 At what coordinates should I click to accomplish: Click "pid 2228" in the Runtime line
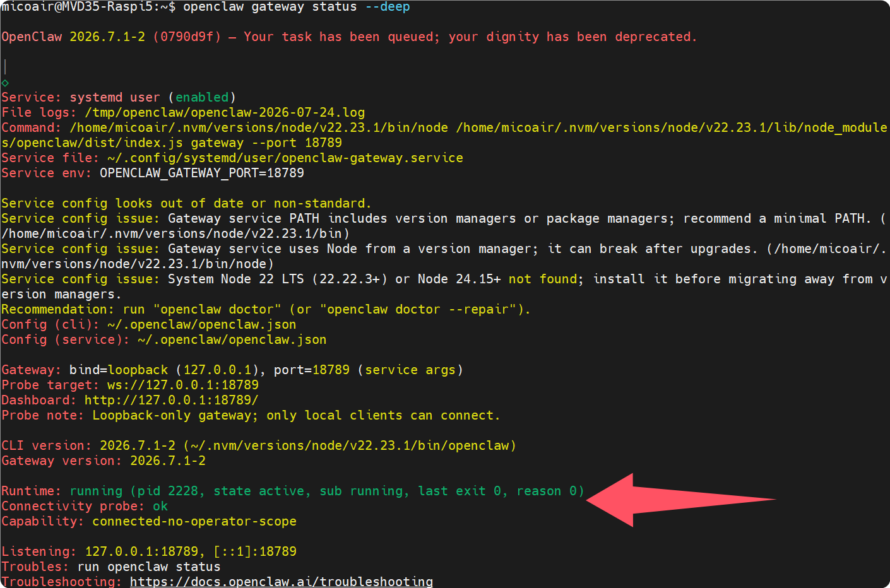click(169, 491)
